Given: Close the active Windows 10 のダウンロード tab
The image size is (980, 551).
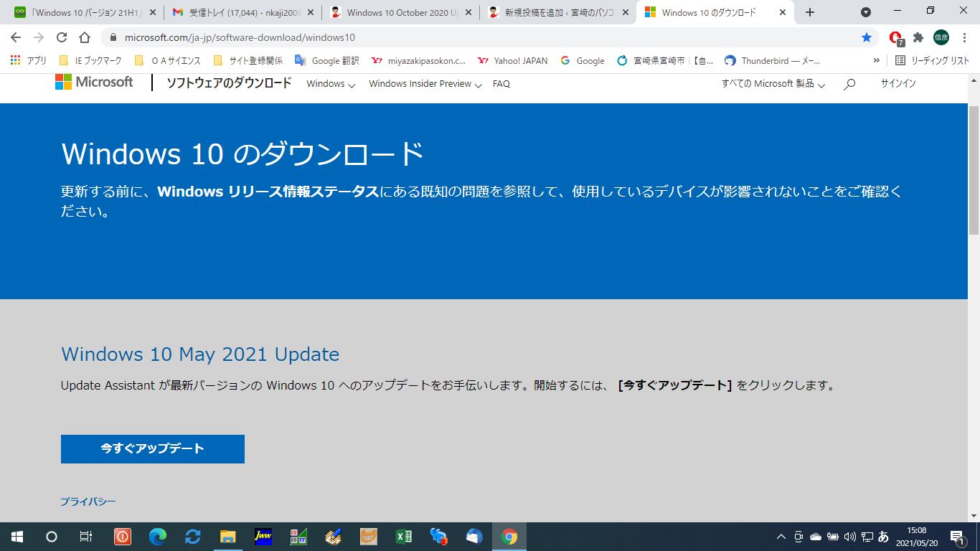Looking at the screenshot, I should coord(783,13).
